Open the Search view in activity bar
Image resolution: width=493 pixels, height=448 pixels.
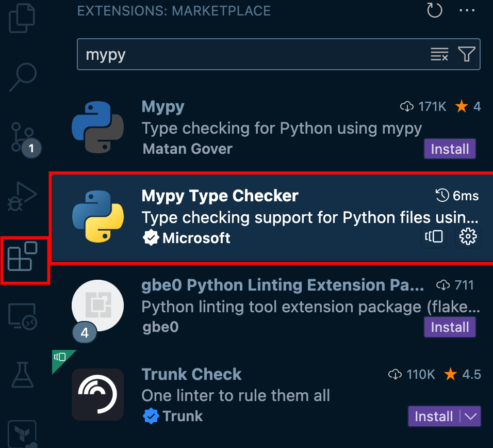23,77
